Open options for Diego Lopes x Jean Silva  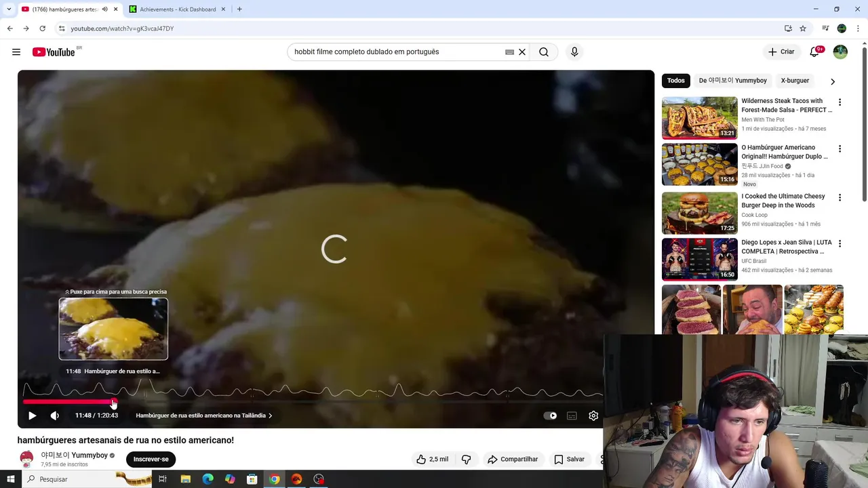click(x=840, y=244)
